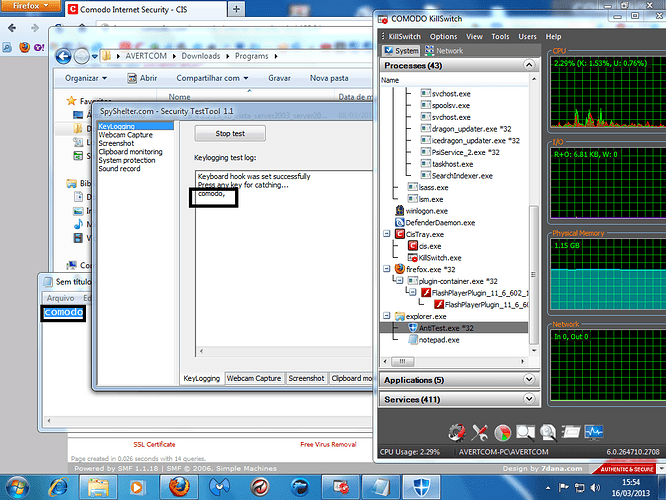Screen dimensions: 666x500
Task: Click the Stop test button
Action: pyautogui.click(x=230, y=133)
